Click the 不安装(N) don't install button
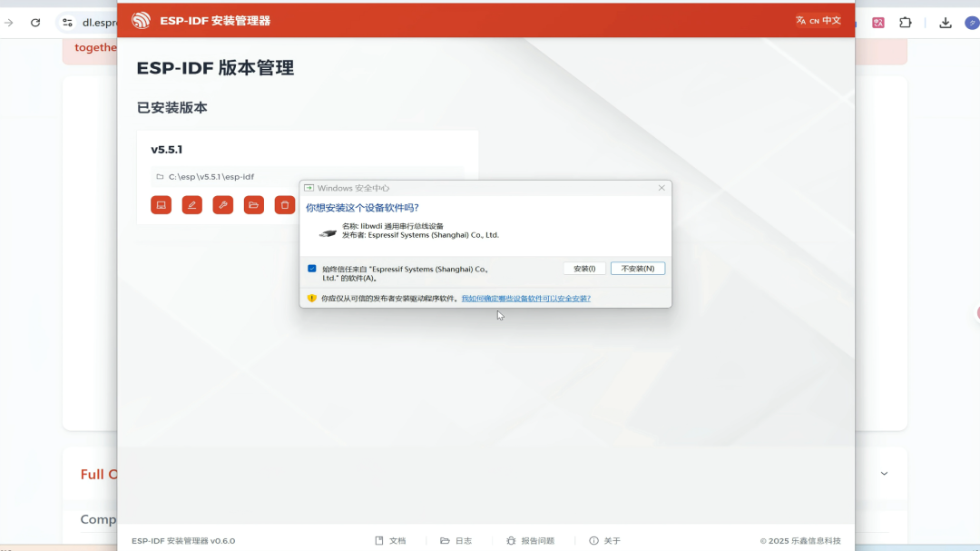980x551 pixels. point(638,269)
